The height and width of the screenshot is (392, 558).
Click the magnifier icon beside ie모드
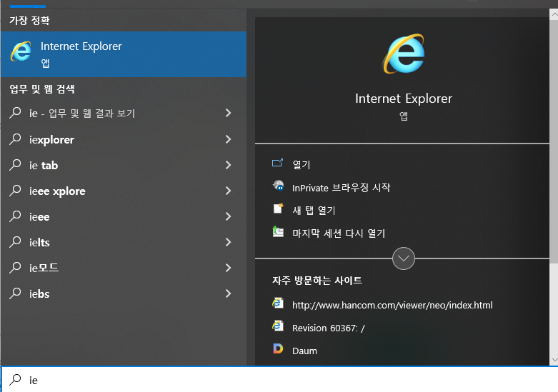(x=15, y=267)
